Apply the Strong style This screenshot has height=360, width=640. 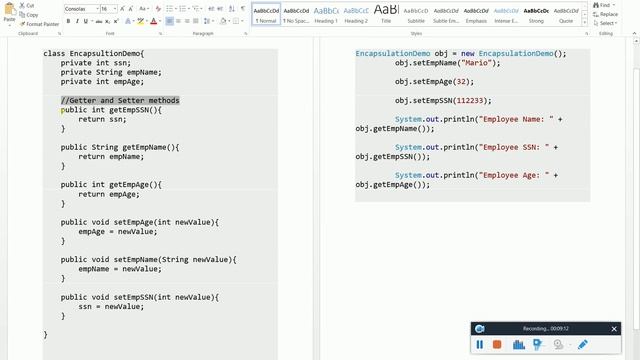click(x=536, y=15)
